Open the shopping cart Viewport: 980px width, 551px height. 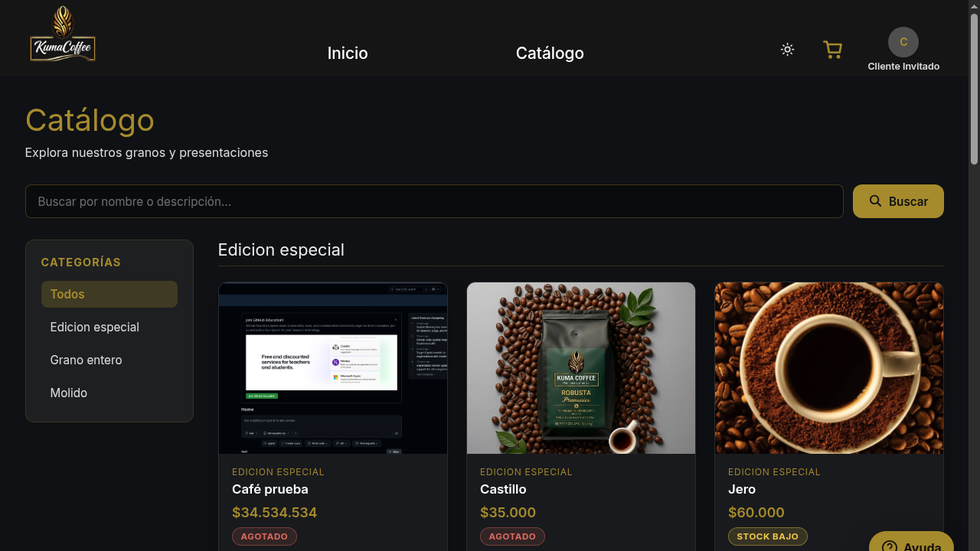832,50
